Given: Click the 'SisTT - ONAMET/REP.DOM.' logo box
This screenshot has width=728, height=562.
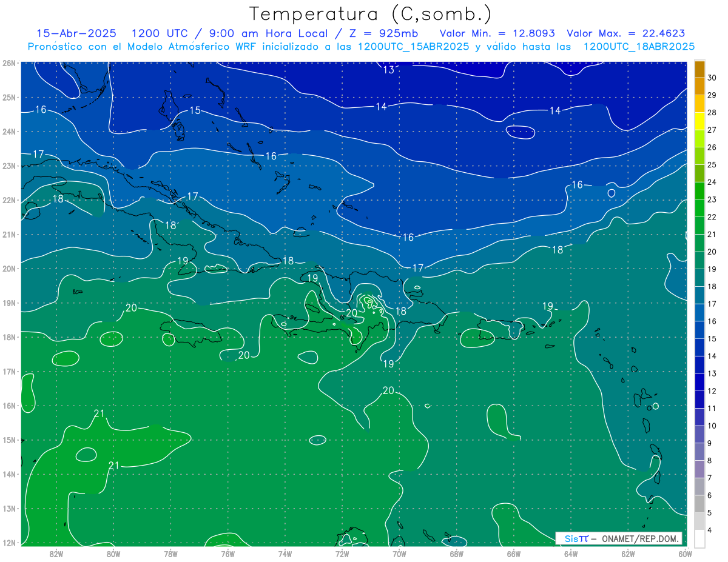Looking at the screenshot, I should (619, 538).
